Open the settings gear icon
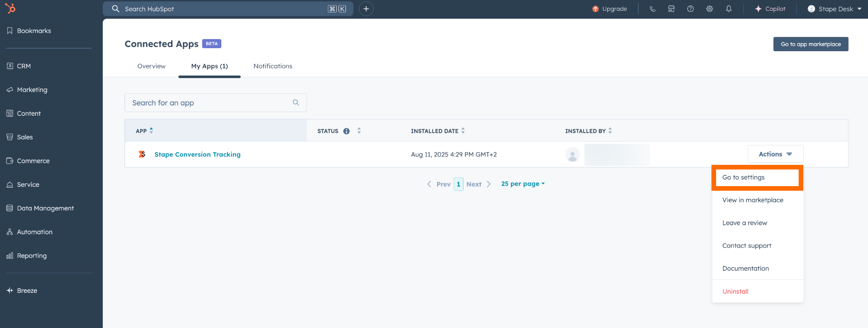The height and width of the screenshot is (328, 868). [x=710, y=9]
